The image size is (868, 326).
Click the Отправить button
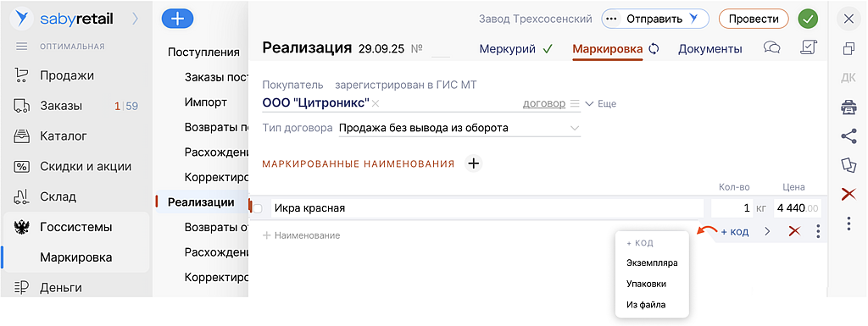click(655, 19)
